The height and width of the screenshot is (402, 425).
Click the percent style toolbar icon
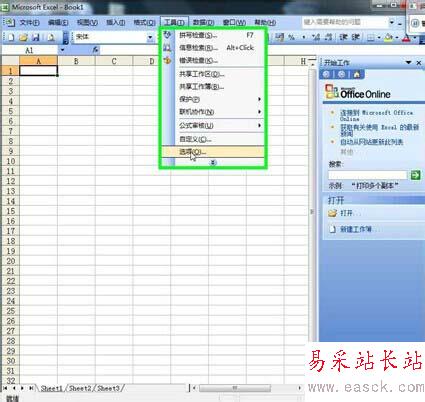click(x=292, y=37)
